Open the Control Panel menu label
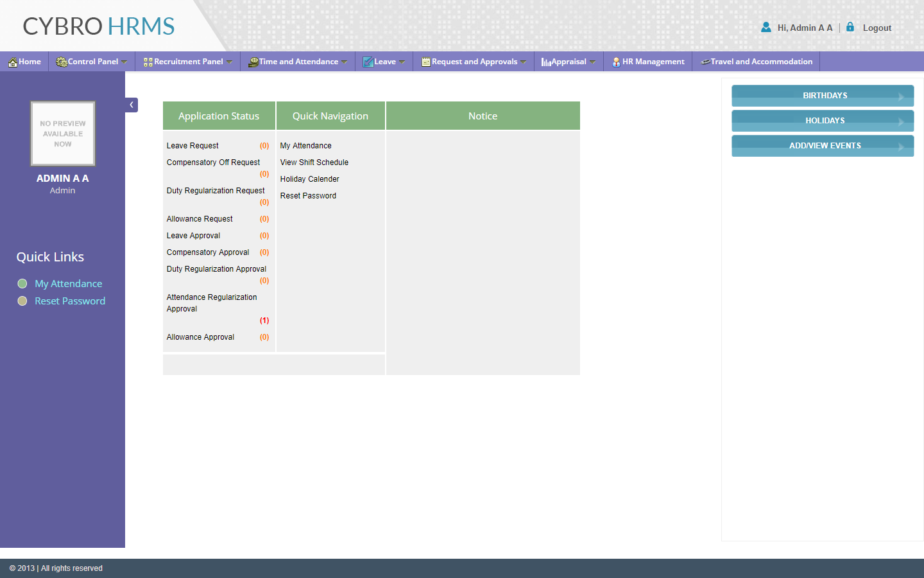Screen dimensions: 924x578 (93, 62)
